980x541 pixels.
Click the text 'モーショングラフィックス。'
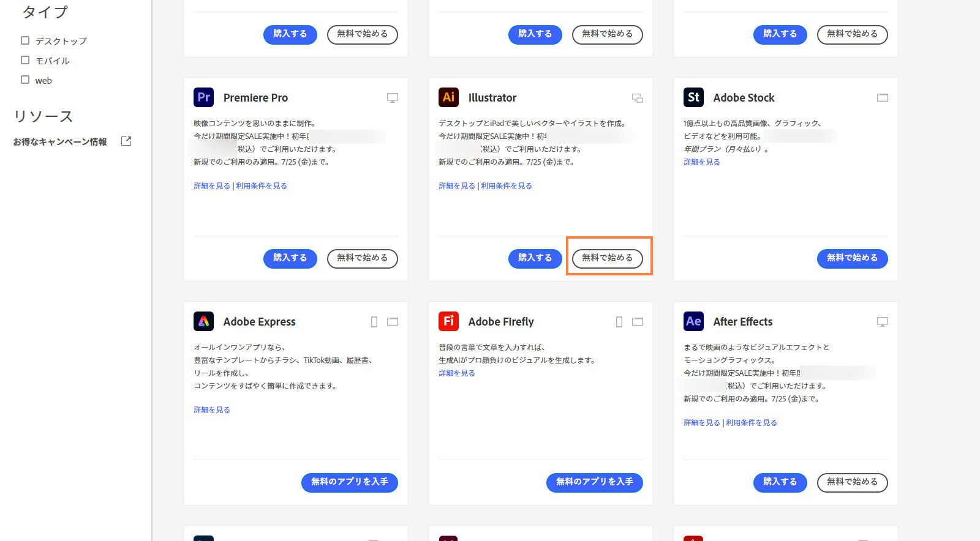pos(729,360)
